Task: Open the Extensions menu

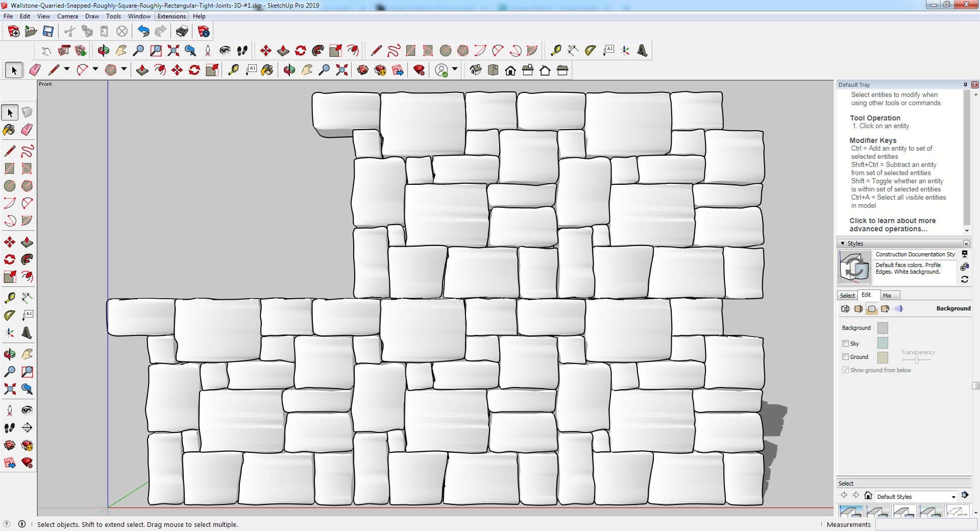Action: (171, 16)
